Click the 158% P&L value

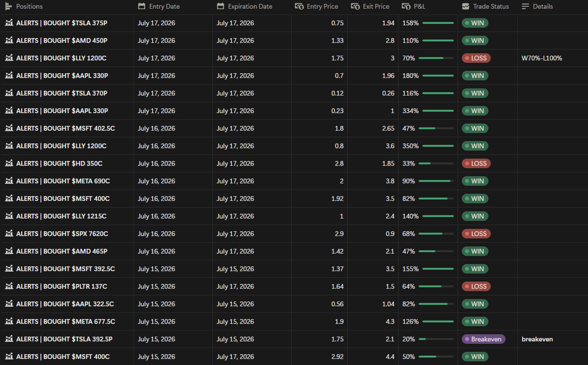click(x=410, y=23)
